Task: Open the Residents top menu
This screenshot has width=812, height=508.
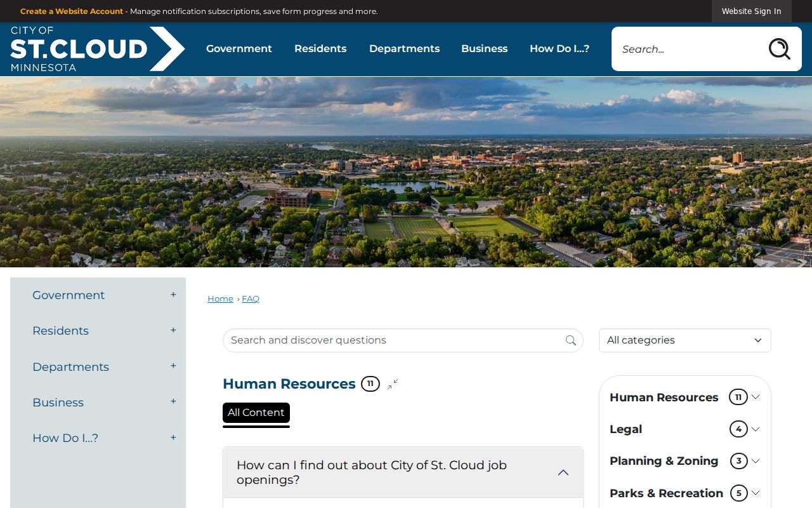Action: click(320, 49)
